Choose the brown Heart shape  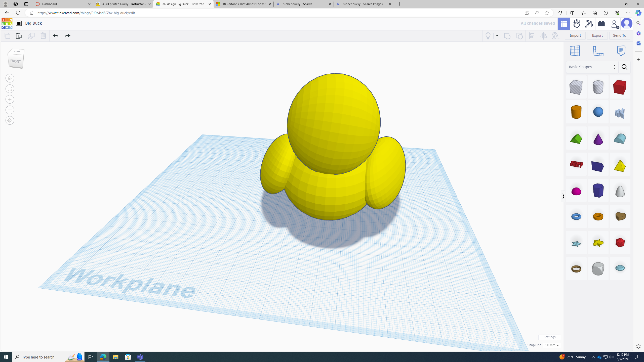click(x=620, y=216)
